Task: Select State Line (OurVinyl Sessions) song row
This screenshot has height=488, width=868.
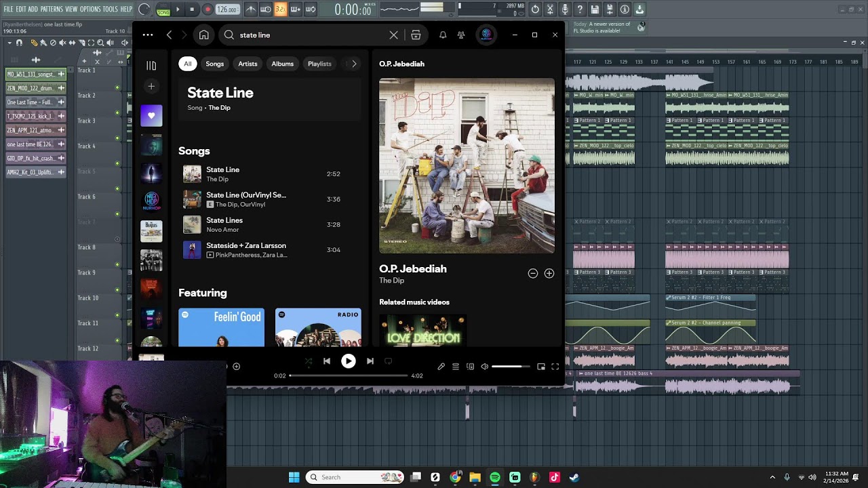Action: 270,199
